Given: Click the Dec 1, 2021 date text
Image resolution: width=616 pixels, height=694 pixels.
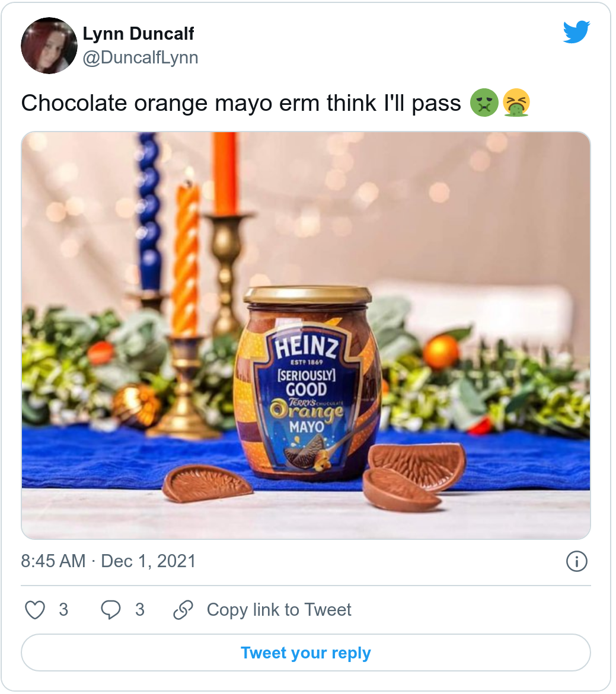Looking at the screenshot, I should tap(148, 561).
